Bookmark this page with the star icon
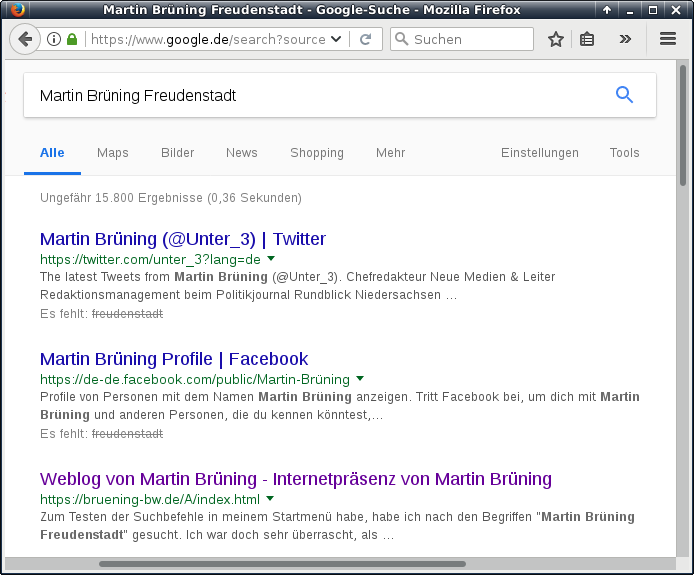 [x=556, y=39]
